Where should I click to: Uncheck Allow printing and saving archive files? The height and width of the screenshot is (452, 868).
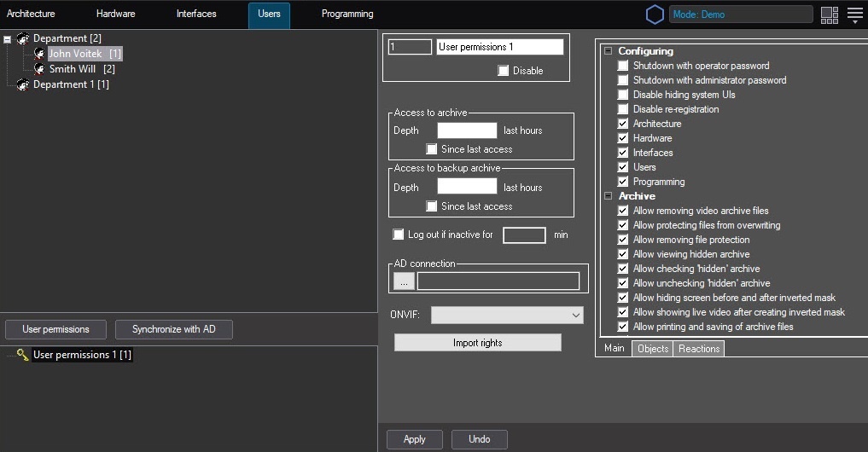pyautogui.click(x=623, y=327)
